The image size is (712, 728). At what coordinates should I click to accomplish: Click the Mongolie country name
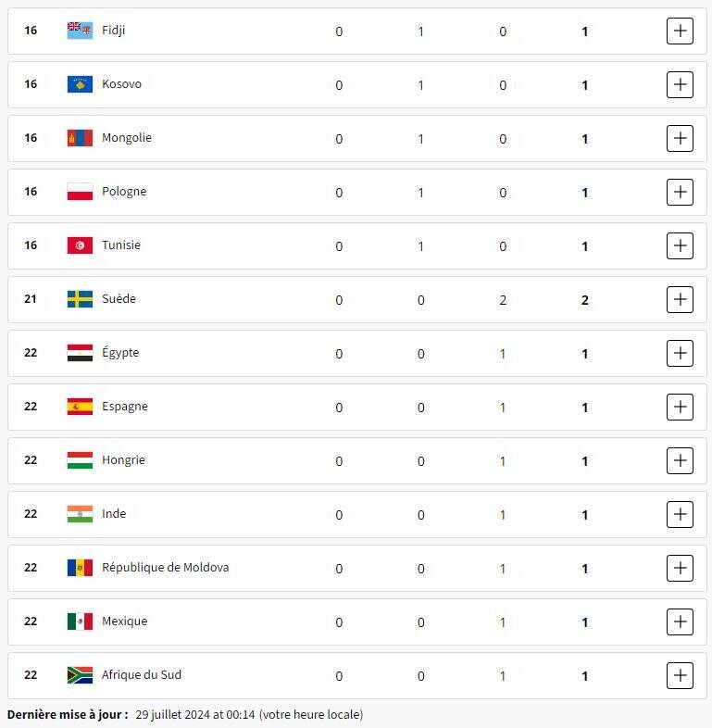[x=127, y=138]
